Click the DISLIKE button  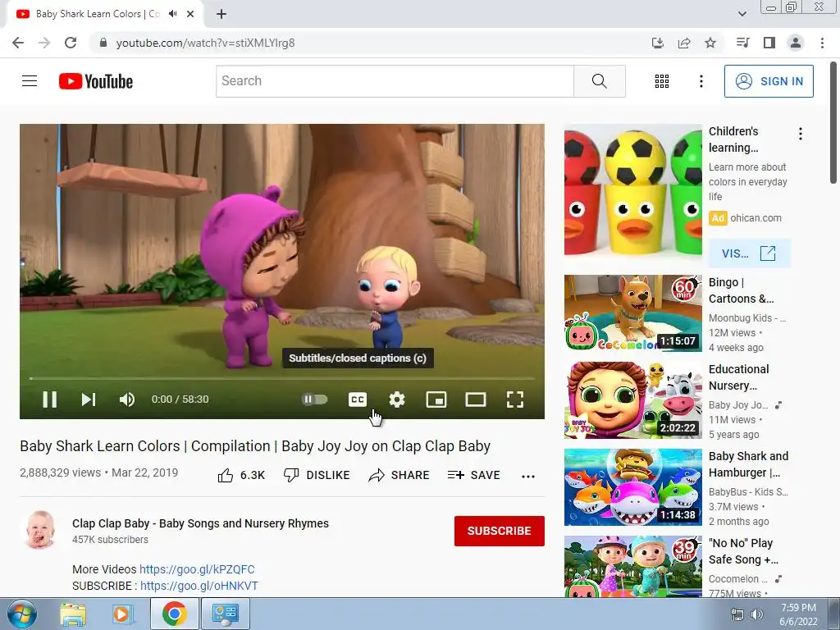pos(317,475)
